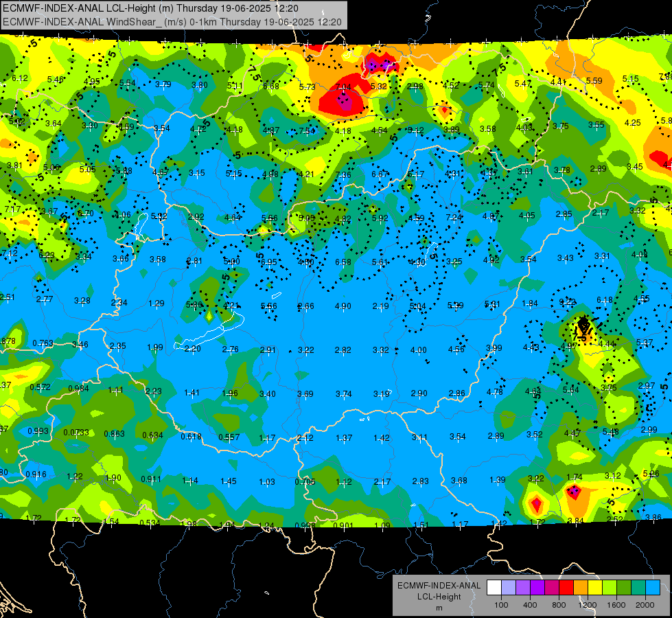Click the wind shear value "0.634"

pos(152,435)
